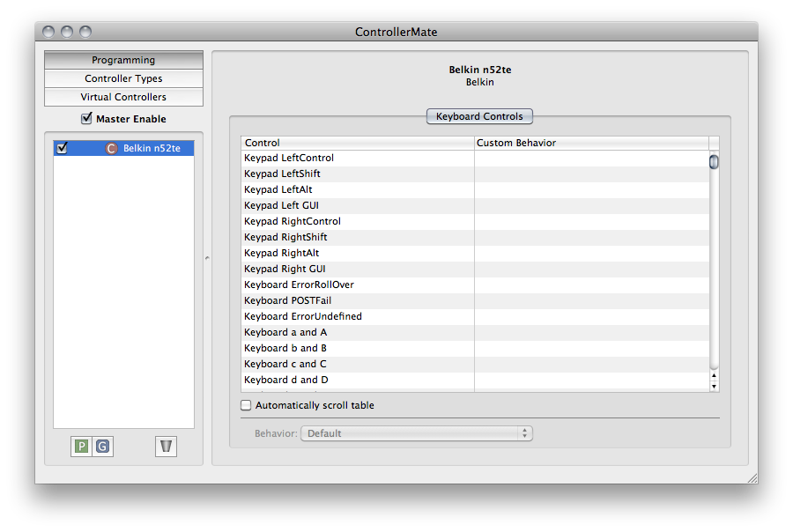Select the Keyboard a and A row
The image size is (793, 532).
(476, 332)
